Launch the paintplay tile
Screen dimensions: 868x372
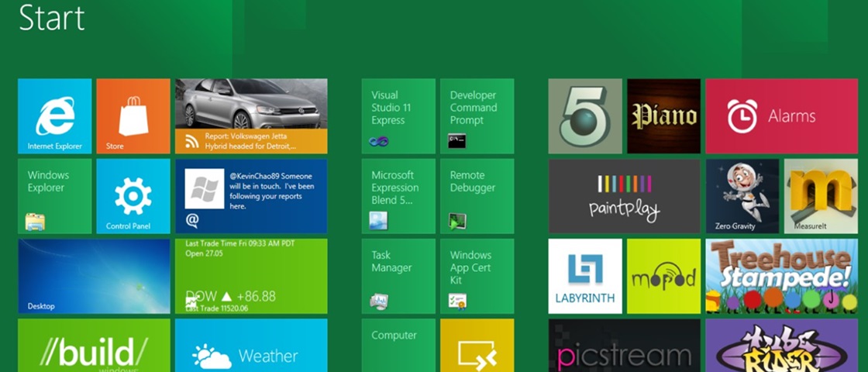coord(625,197)
